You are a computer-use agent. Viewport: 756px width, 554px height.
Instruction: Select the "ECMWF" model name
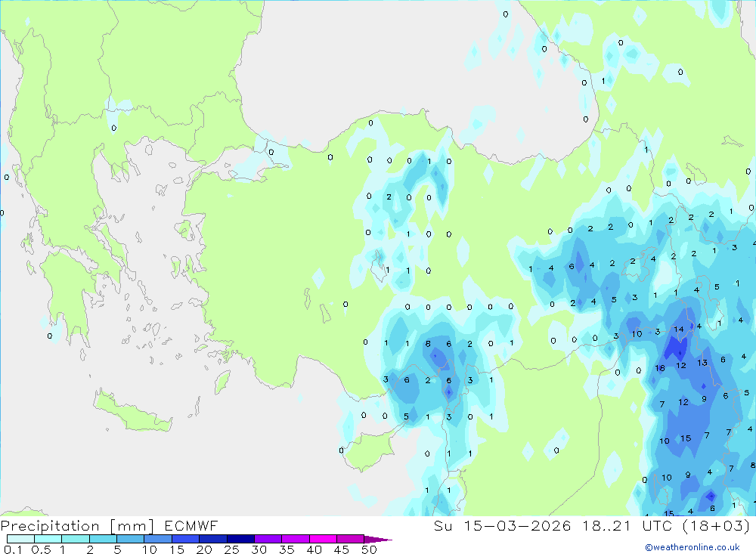point(191,525)
